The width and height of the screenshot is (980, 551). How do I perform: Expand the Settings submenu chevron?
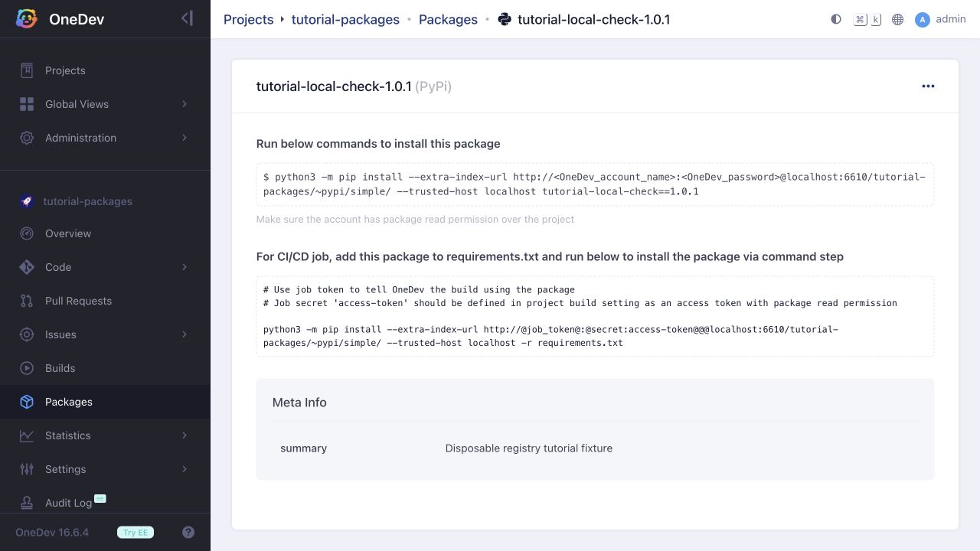pos(185,469)
